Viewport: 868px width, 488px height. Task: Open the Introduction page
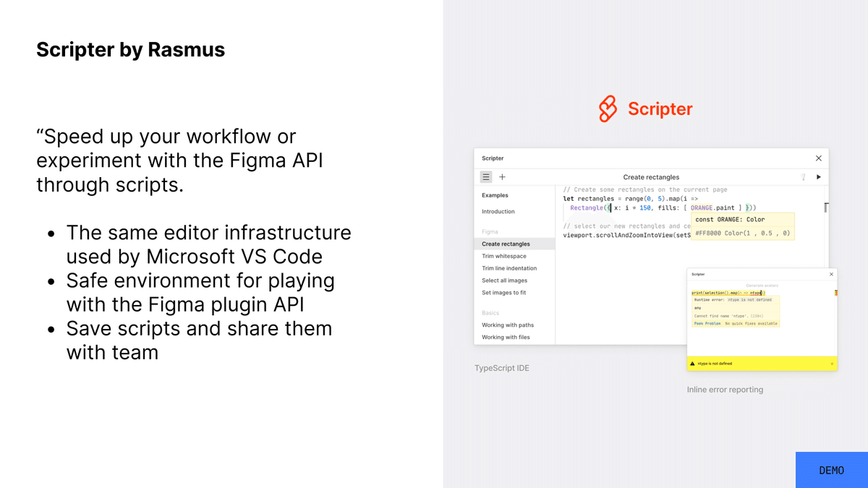click(498, 211)
